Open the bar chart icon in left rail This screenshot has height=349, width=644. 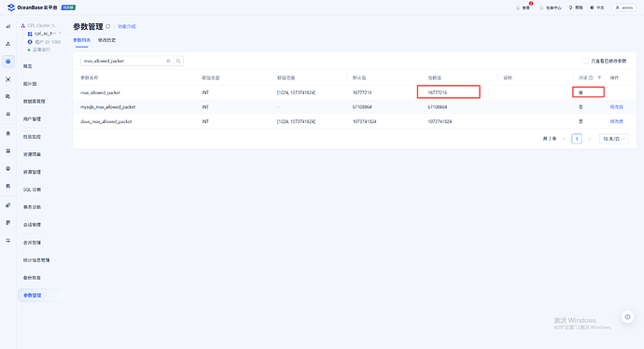pyautogui.click(x=7, y=26)
